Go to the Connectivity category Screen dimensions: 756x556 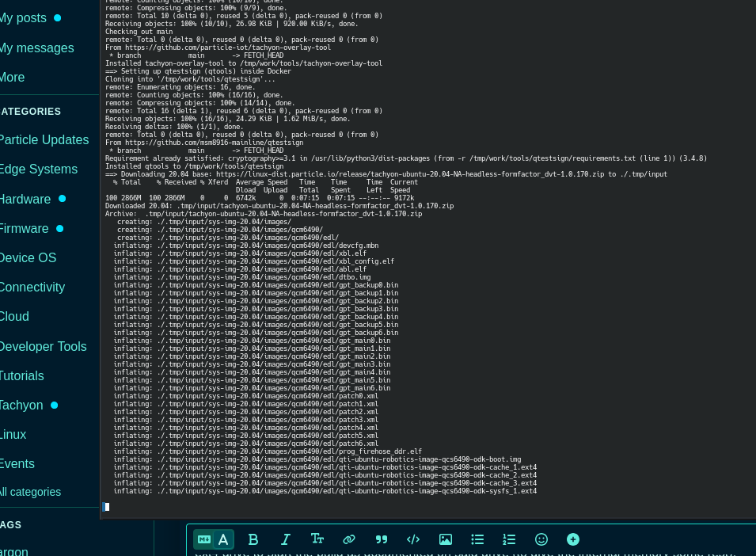click(32, 287)
